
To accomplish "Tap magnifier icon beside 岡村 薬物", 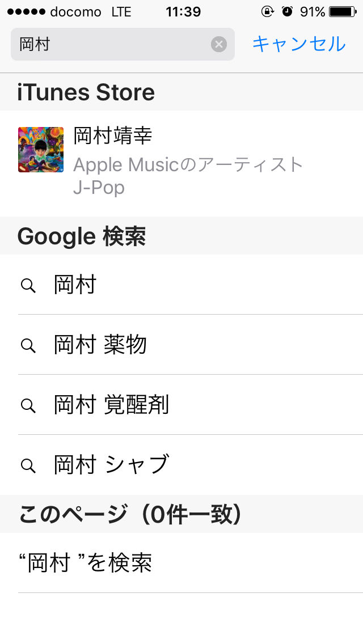I will point(28,345).
